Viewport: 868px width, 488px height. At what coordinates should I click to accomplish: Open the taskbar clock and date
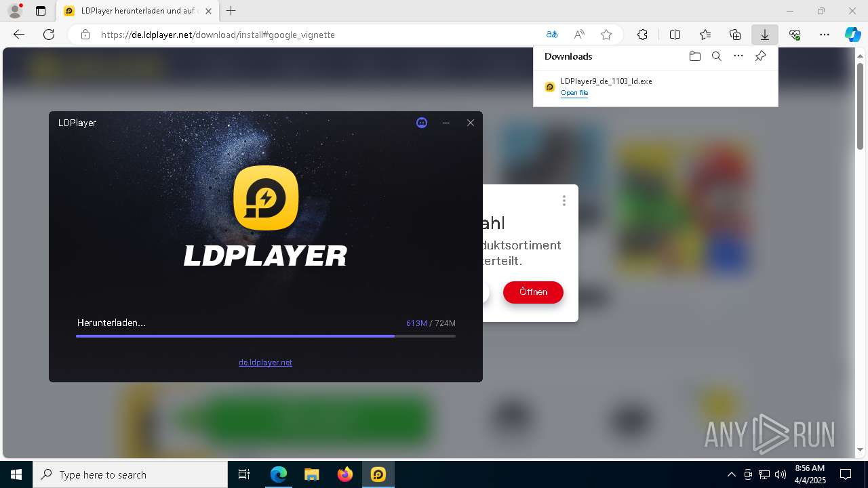pos(810,474)
